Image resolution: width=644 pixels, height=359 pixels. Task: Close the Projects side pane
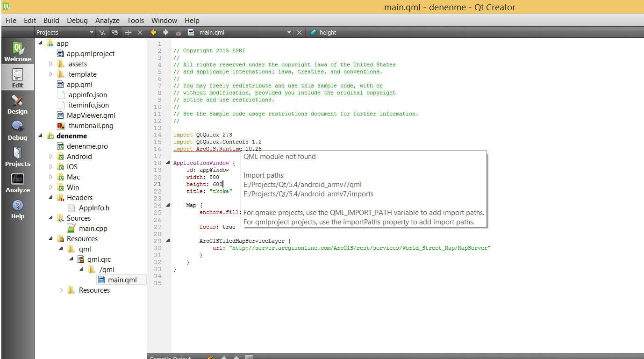click(x=140, y=32)
